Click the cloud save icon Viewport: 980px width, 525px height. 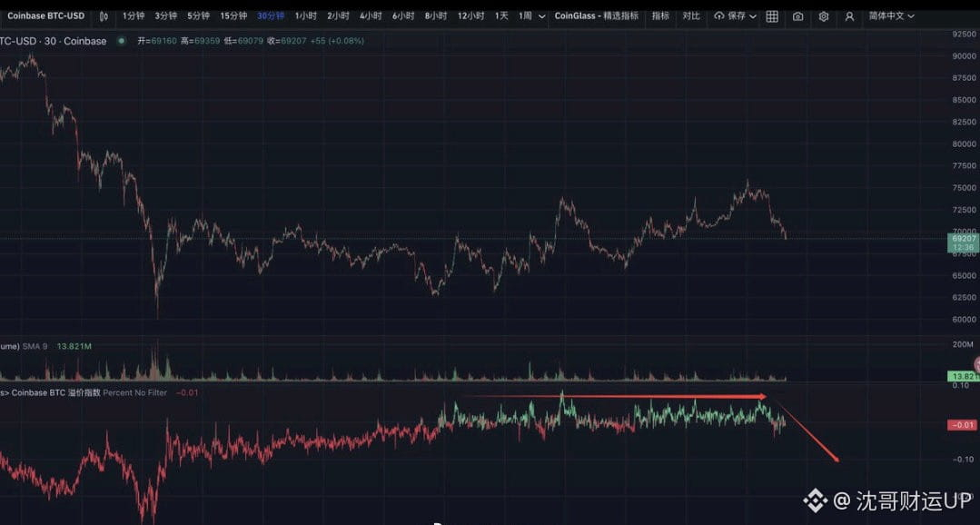tap(719, 16)
